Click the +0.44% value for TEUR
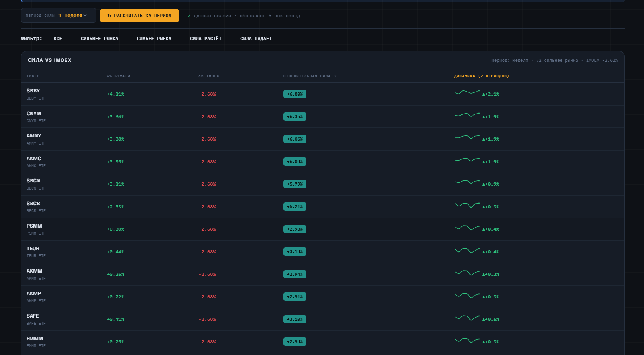This screenshot has width=644, height=355. click(116, 252)
